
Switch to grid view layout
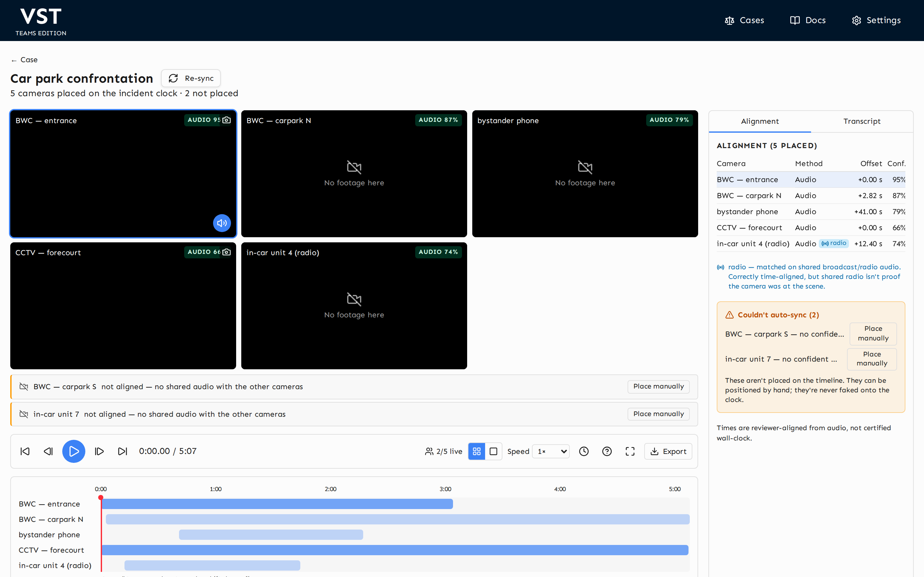(x=476, y=451)
